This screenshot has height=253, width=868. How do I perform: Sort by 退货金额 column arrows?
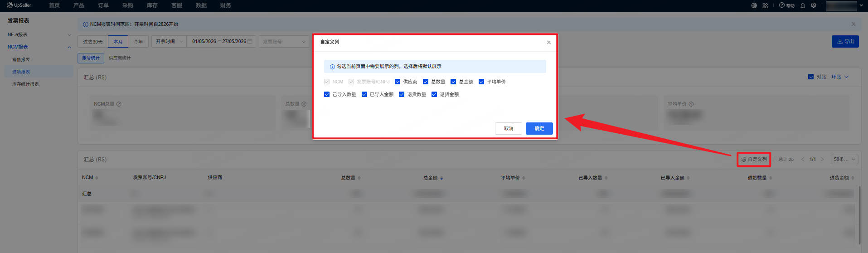pyautogui.click(x=853, y=178)
